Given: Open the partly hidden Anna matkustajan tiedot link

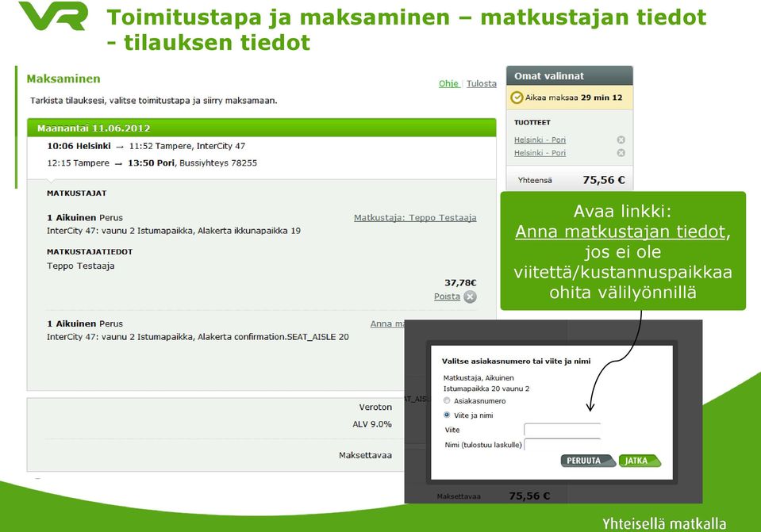Looking at the screenshot, I should point(387,323).
